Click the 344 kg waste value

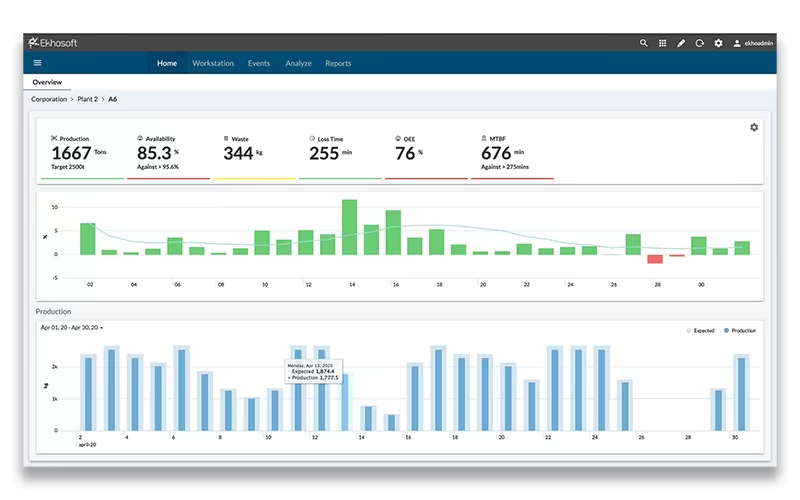click(x=243, y=153)
